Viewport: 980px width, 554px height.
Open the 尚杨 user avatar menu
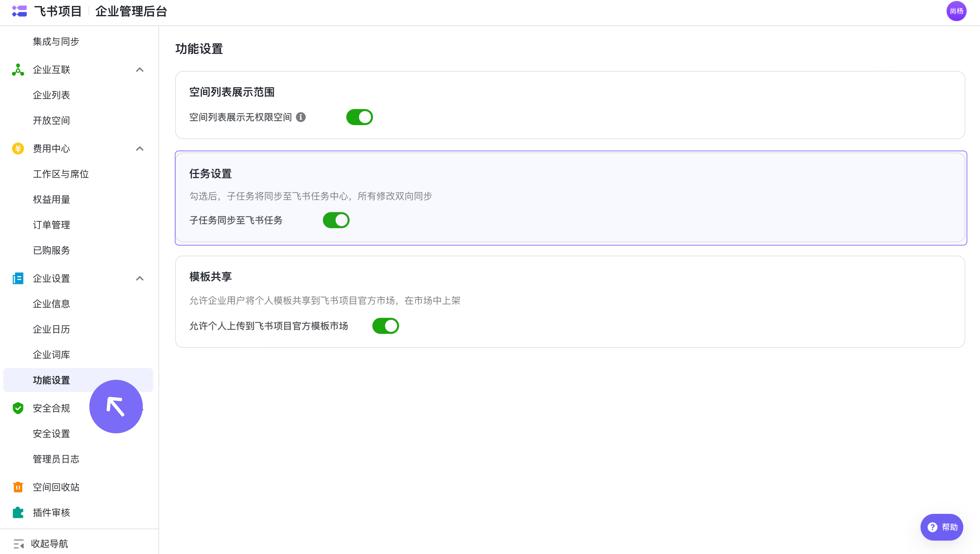[956, 11]
